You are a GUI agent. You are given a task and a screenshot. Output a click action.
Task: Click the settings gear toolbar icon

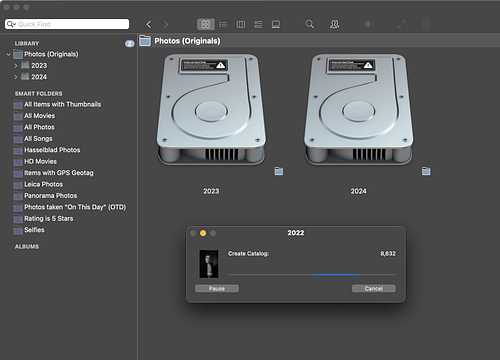[x=426, y=24]
